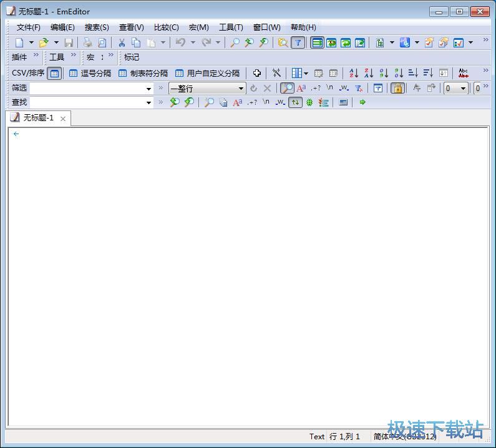Open the wand tool in the CSV toolbar
The width and height of the screenshot is (496, 448).
pos(276,73)
